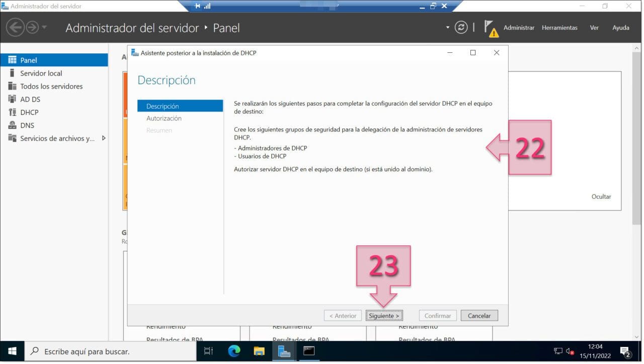The width and height of the screenshot is (644, 364).
Task: Click Ocultar link in welcome tile
Action: coord(601,197)
